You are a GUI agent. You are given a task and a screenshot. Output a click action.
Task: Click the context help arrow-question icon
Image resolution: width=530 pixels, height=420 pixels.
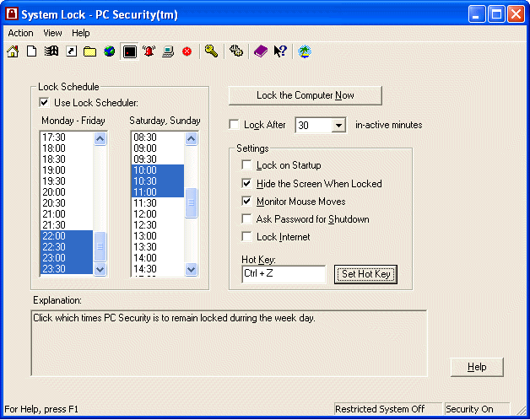click(280, 51)
